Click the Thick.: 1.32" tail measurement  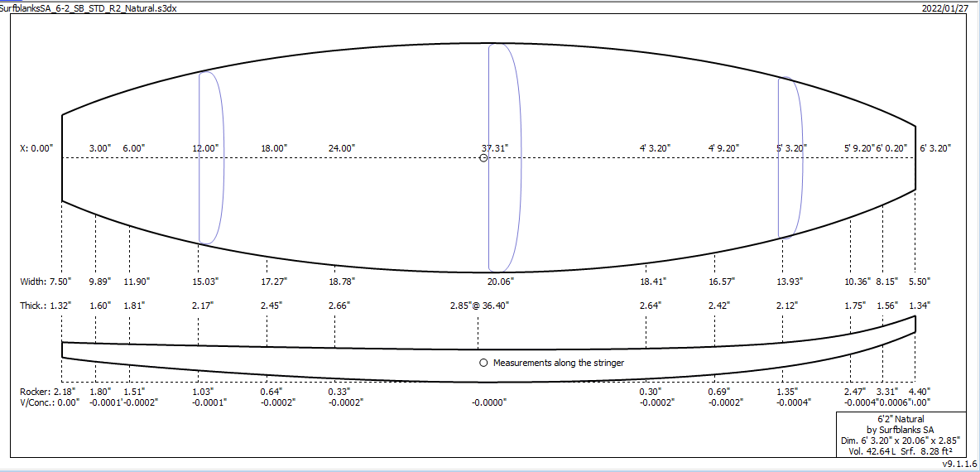(46, 306)
